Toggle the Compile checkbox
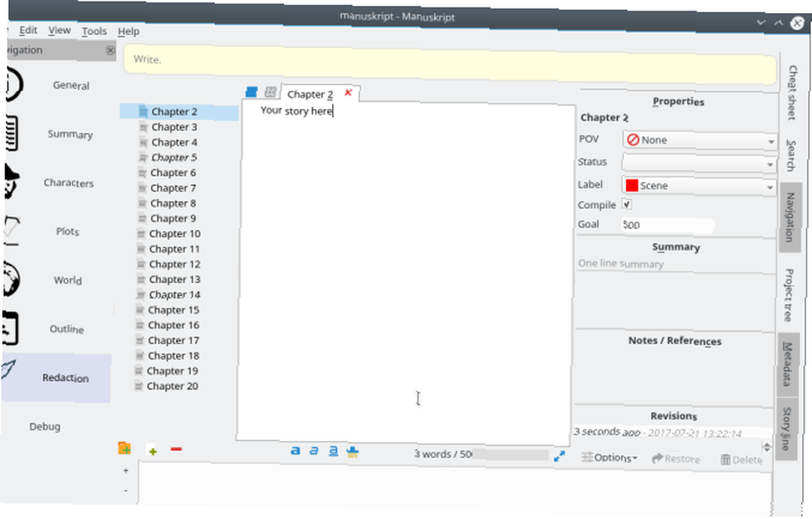This screenshot has height=519, width=812. coord(627,204)
